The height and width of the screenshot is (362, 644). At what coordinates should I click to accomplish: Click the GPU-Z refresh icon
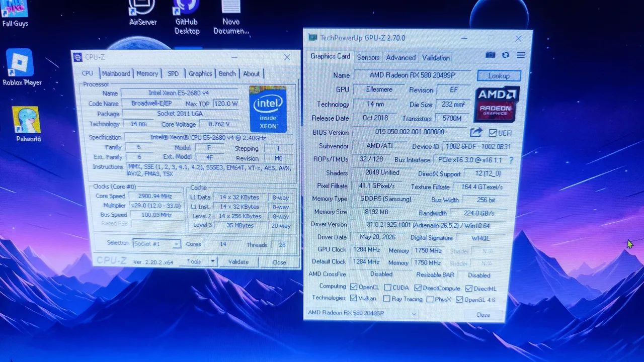(x=505, y=55)
